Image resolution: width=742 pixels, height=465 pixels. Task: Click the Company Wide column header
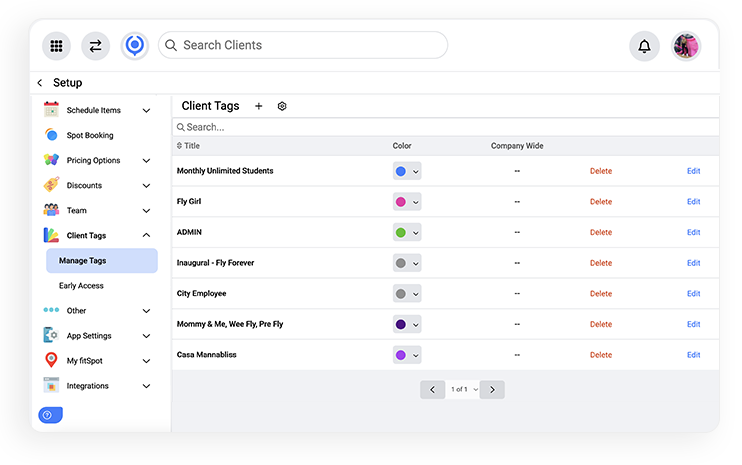[517, 146]
